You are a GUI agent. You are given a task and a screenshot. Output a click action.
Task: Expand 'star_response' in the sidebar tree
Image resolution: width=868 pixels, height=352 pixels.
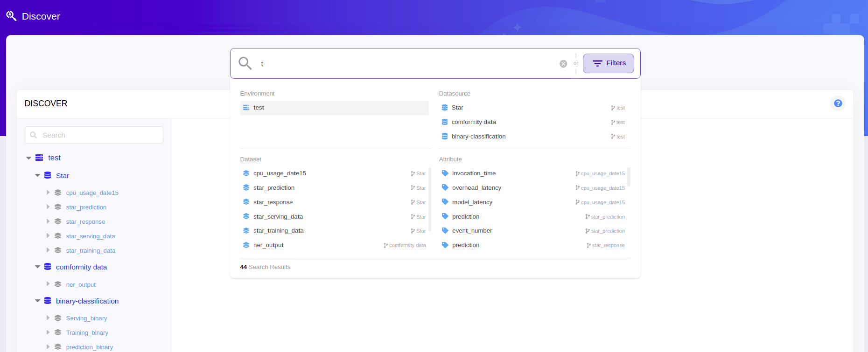click(x=48, y=221)
